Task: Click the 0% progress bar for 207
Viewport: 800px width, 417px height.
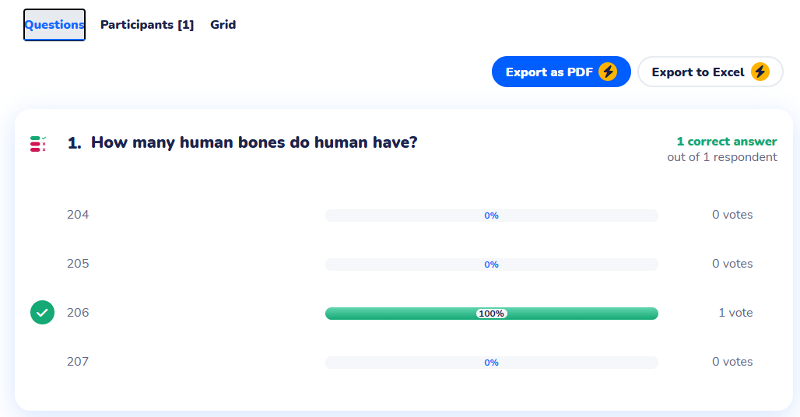Action: 491,362
